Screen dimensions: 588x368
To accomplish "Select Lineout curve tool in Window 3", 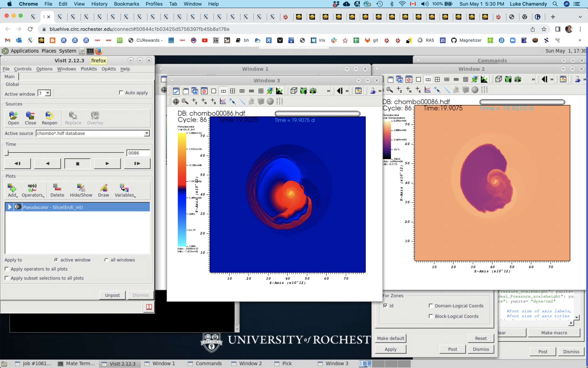I will click(223, 101).
